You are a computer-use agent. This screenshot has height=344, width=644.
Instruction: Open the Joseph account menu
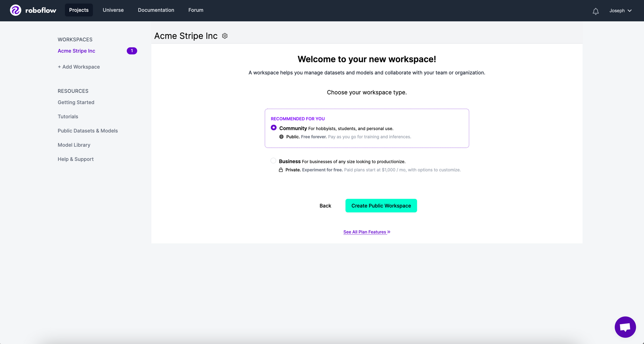pos(620,10)
